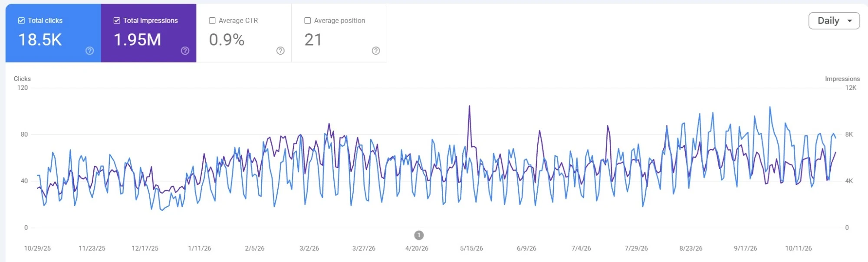Click the Impressions axis title

pyautogui.click(x=842, y=79)
